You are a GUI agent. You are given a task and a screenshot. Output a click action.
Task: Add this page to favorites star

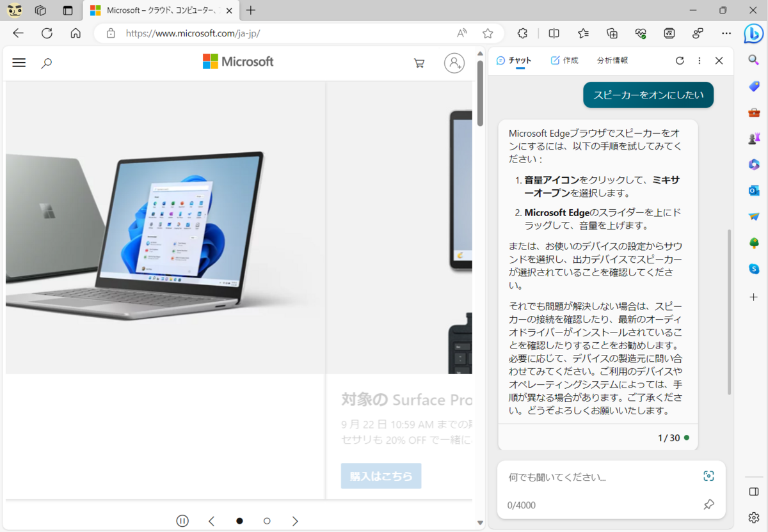488,33
